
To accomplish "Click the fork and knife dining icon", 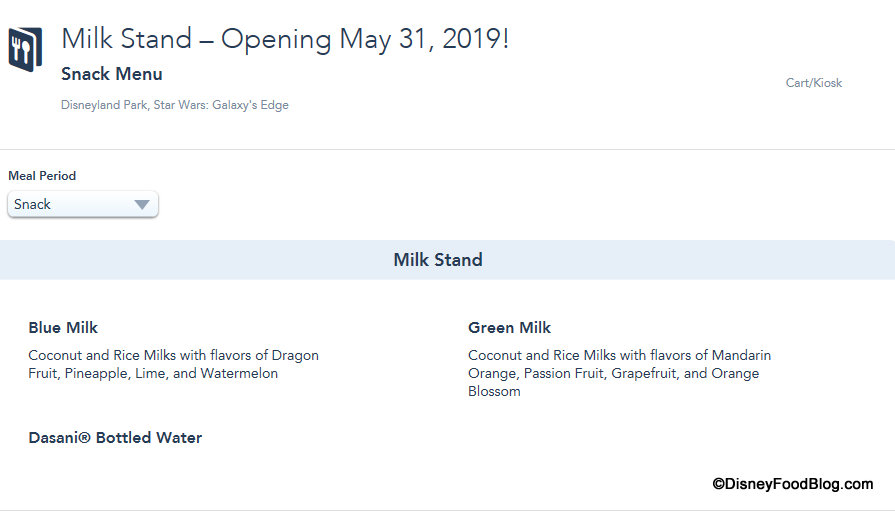I will click(x=25, y=46).
